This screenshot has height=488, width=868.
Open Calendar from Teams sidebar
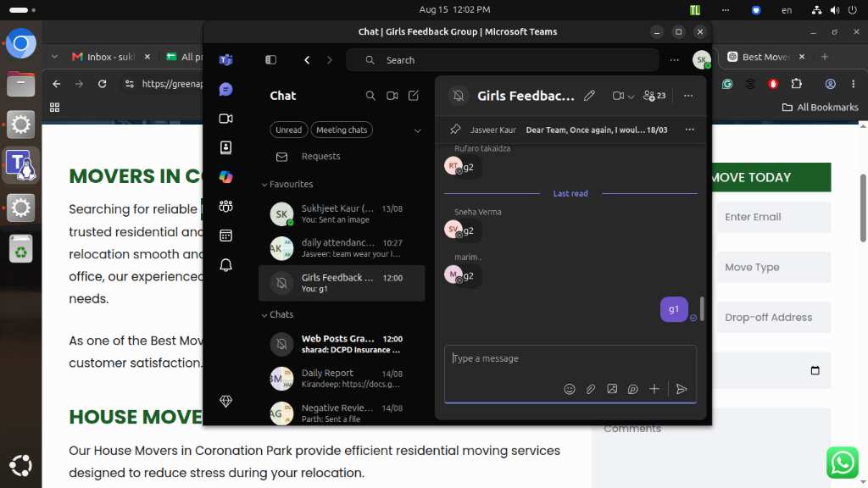pyautogui.click(x=225, y=236)
